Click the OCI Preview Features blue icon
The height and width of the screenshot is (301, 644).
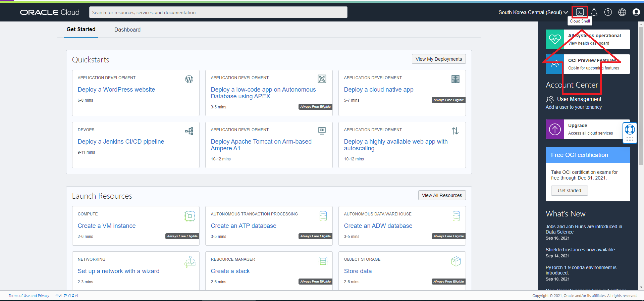[555, 64]
